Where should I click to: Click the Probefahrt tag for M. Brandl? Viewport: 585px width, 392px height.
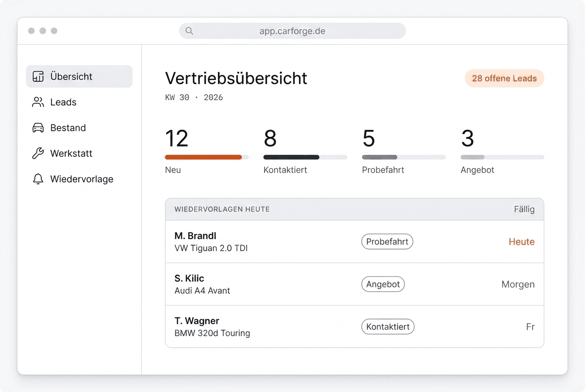(387, 242)
